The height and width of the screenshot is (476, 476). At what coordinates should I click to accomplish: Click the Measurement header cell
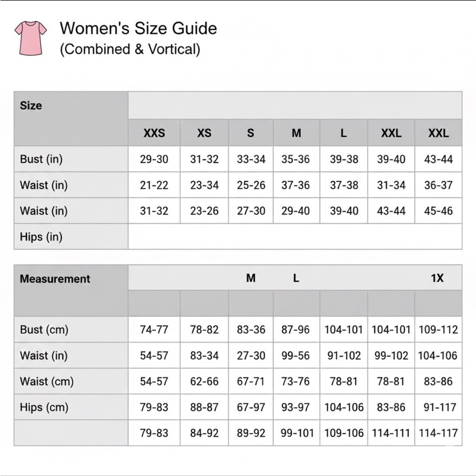click(x=55, y=279)
